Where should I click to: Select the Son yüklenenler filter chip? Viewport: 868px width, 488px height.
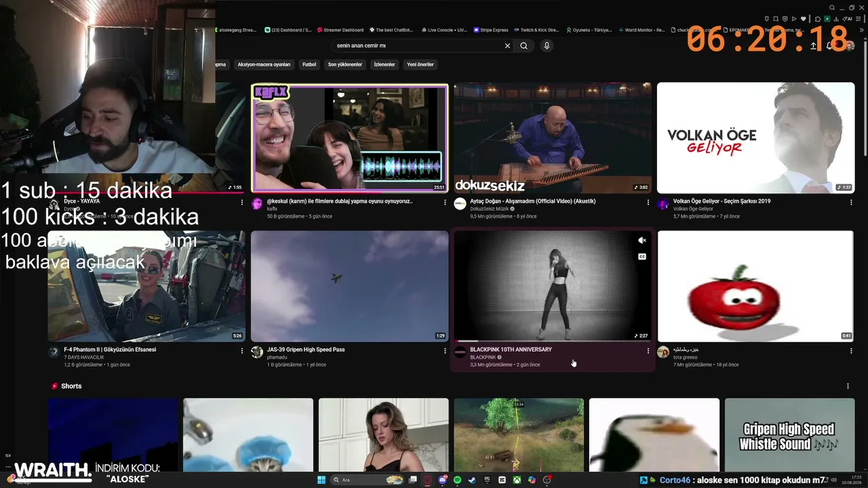[x=345, y=64]
